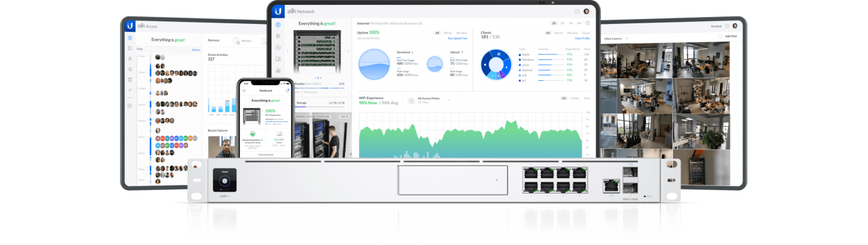This screenshot has height=245, width=868.
Task: Expand the All Access Points dropdown
Action: tap(449, 99)
